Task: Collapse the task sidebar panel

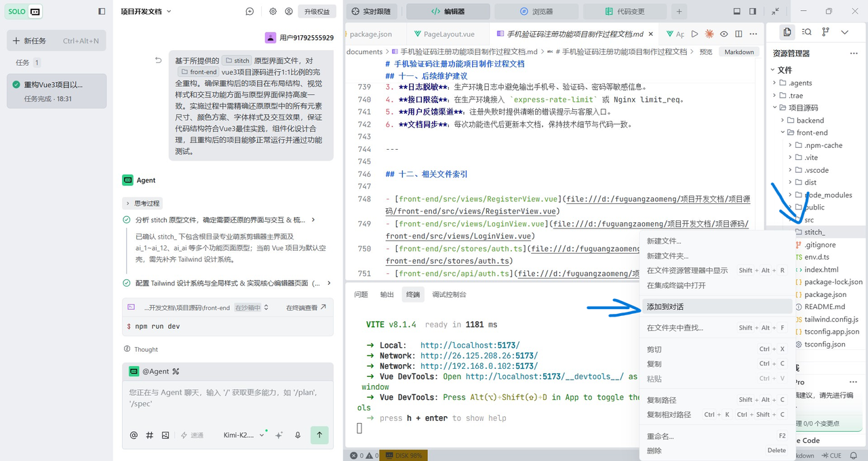Action: pyautogui.click(x=102, y=12)
